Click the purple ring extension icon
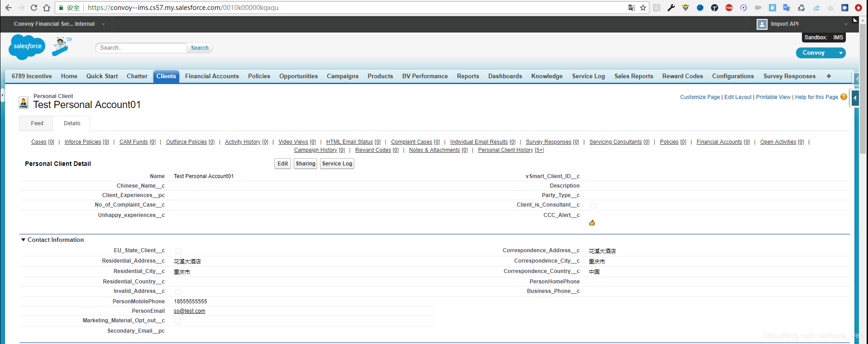Screen dimensions: 868x344 pyautogui.click(x=744, y=8)
